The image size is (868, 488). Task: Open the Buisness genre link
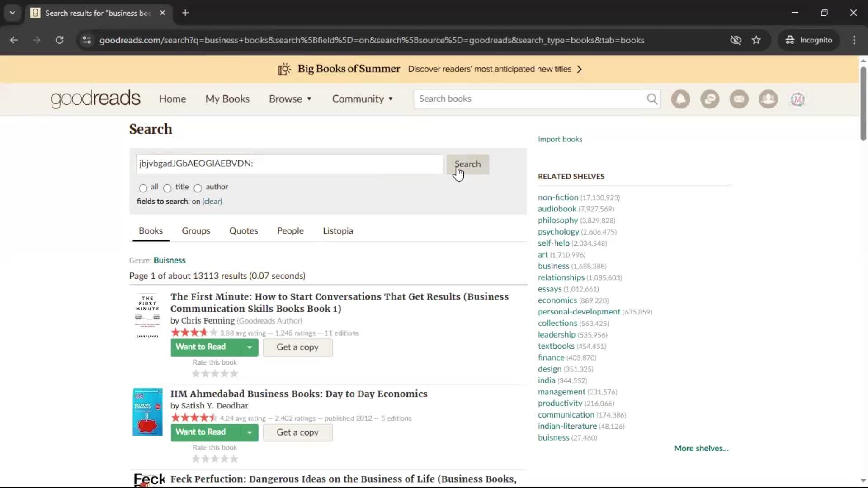169,260
